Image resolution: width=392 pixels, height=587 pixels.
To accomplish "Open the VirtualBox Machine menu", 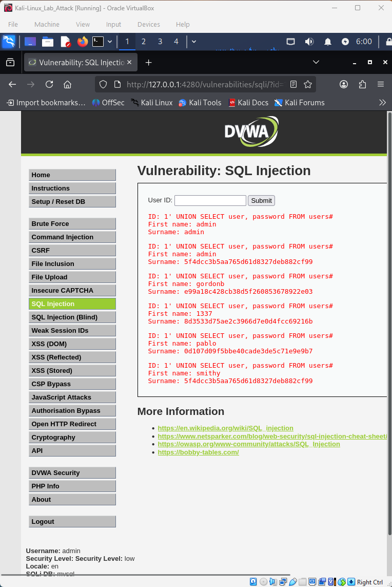I will 47,24.
